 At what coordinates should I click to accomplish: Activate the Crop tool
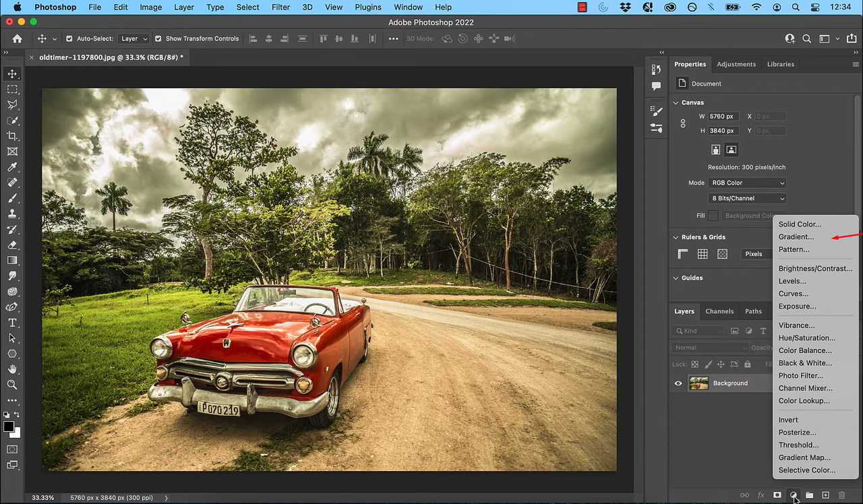click(11, 135)
